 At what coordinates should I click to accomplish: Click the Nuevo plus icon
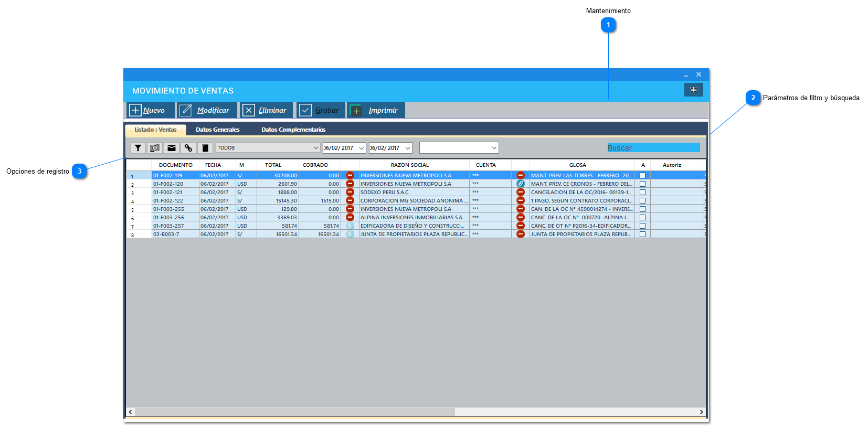point(135,110)
